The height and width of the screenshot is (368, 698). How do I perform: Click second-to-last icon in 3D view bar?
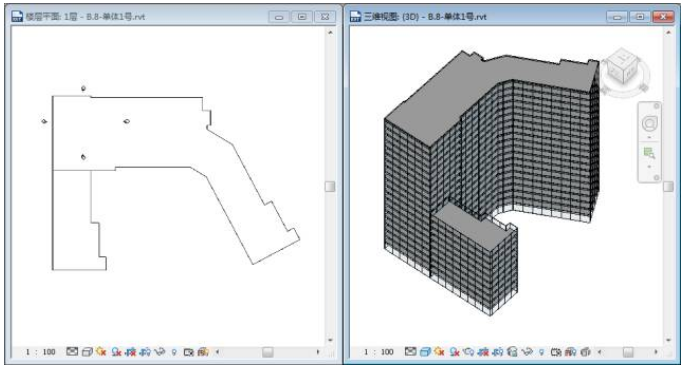(570, 352)
